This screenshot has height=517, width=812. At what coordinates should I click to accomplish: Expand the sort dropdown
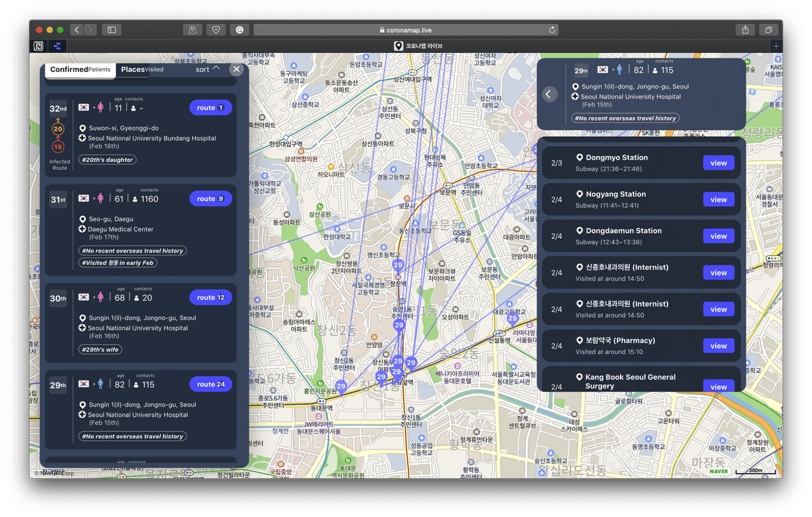[x=208, y=70]
